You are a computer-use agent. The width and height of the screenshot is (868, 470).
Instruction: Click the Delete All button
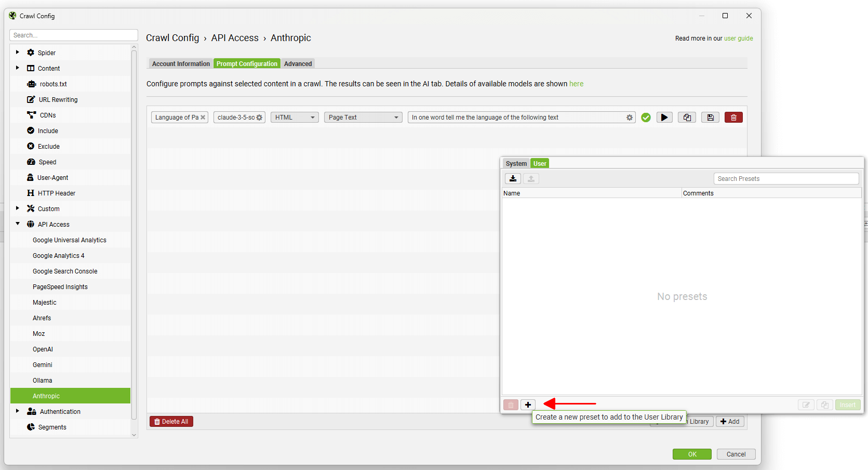point(171,422)
